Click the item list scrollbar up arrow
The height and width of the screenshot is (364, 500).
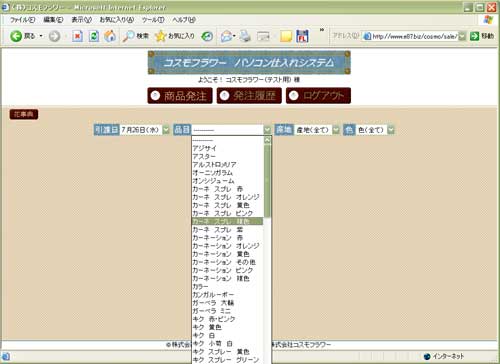267,140
